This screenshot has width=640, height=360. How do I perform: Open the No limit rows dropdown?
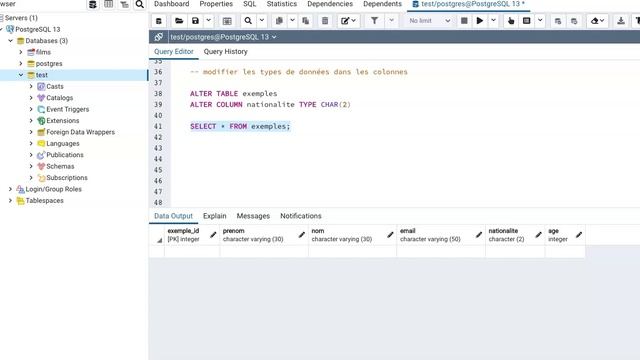click(429, 21)
